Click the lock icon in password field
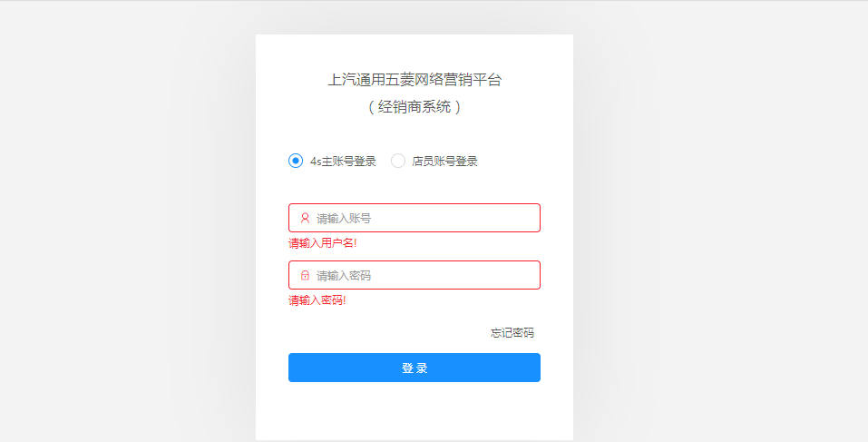Screen dimensions: 868x442 click(x=305, y=275)
